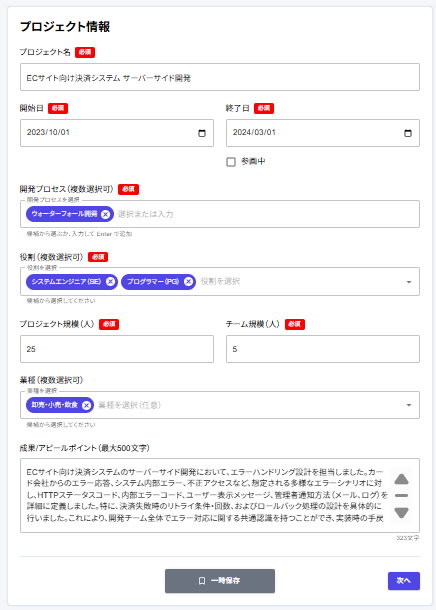Click the 開始日 date field
This screenshot has width=436, height=610.
pos(117,133)
